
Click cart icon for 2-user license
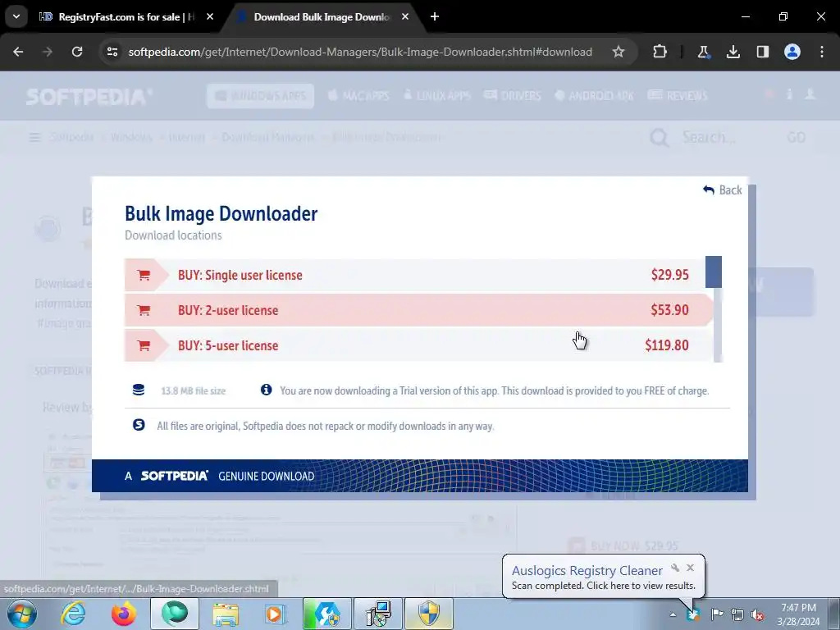pos(144,311)
